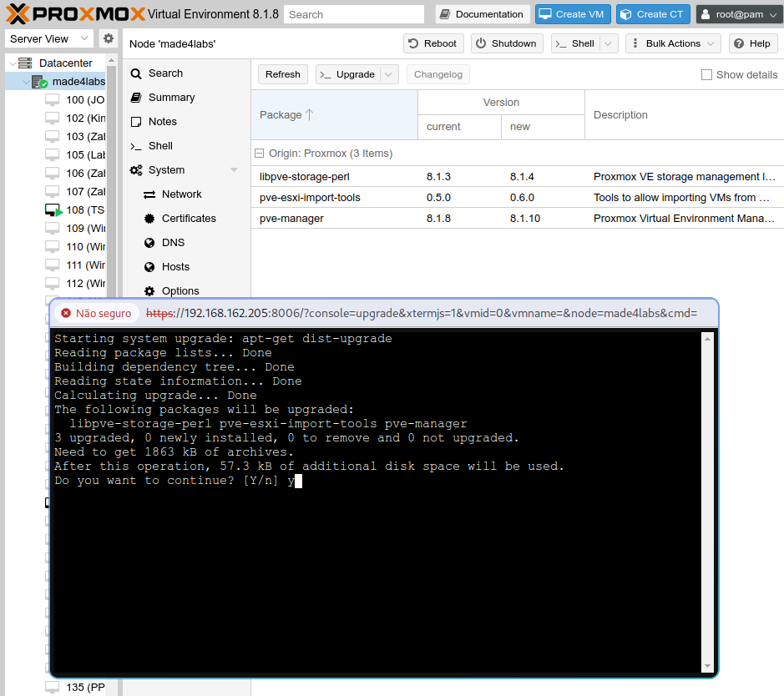Collapse the System submenu arrow

[x=234, y=170]
